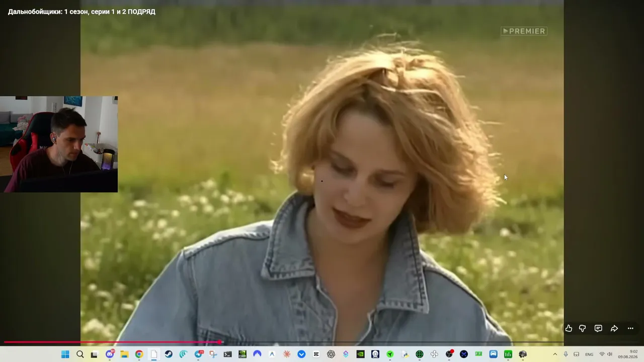
Task: Open File Explorer from the taskbar
Action: (124, 354)
